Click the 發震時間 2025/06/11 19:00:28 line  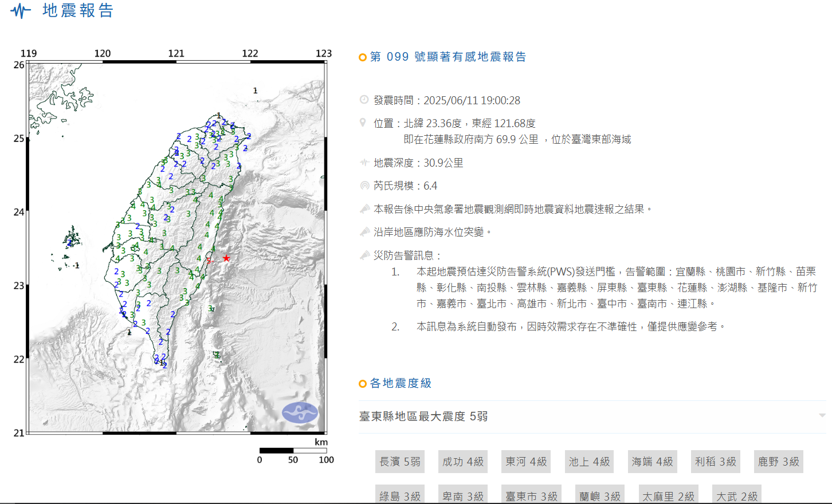coord(447,100)
